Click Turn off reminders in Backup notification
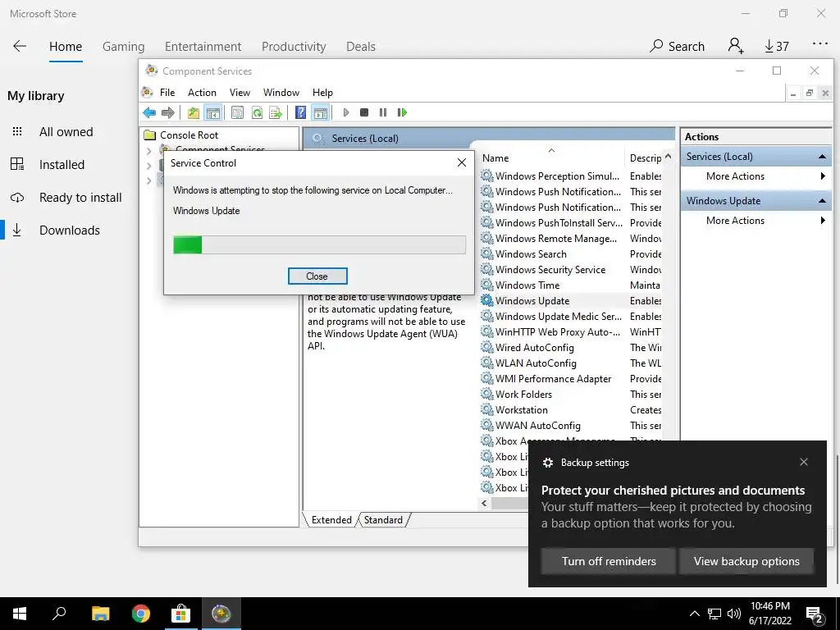The image size is (840, 630). coord(609,561)
